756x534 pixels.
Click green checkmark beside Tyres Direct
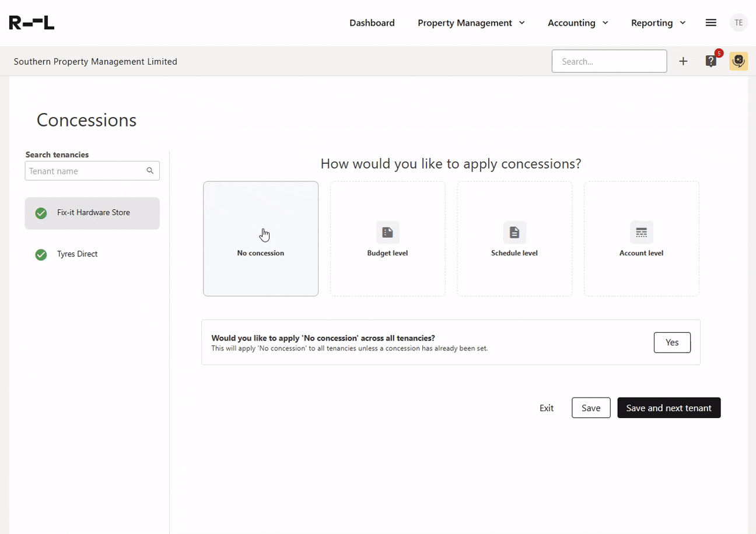coord(41,254)
